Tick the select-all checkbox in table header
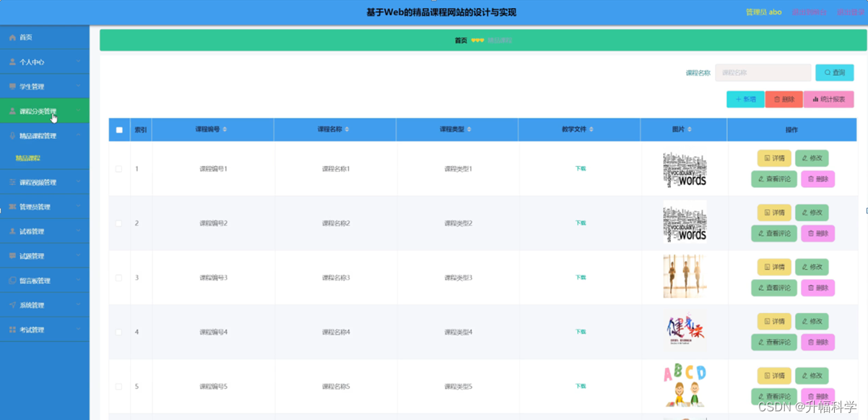Viewport: 868px width, 420px height. pyautogui.click(x=119, y=130)
